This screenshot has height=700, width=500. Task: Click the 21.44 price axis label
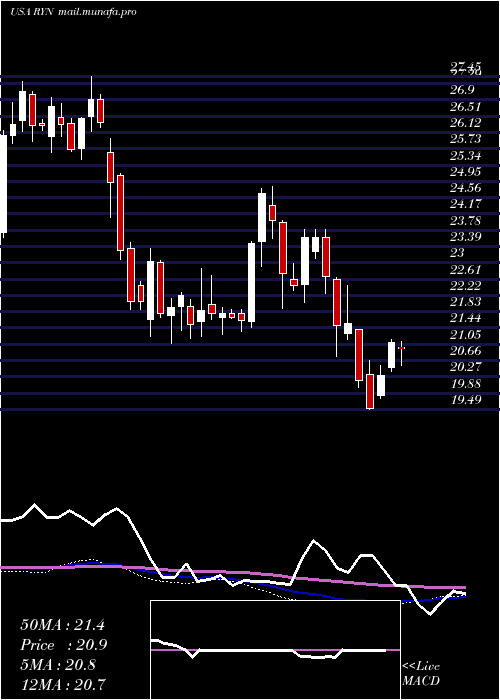(x=466, y=318)
